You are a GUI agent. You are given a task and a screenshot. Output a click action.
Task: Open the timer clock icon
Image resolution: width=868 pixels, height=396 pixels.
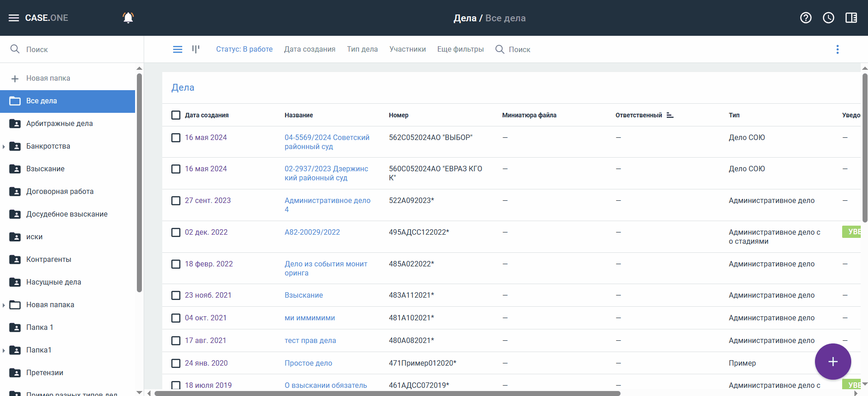[828, 18]
